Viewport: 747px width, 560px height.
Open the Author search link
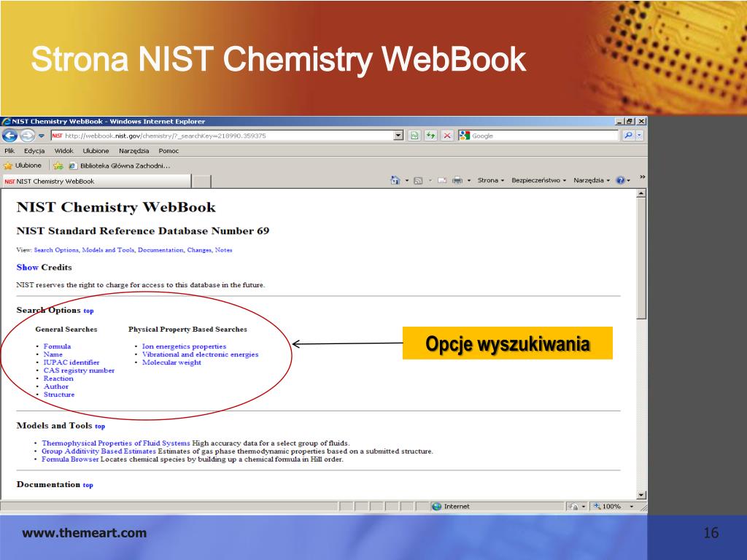[x=56, y=386]
